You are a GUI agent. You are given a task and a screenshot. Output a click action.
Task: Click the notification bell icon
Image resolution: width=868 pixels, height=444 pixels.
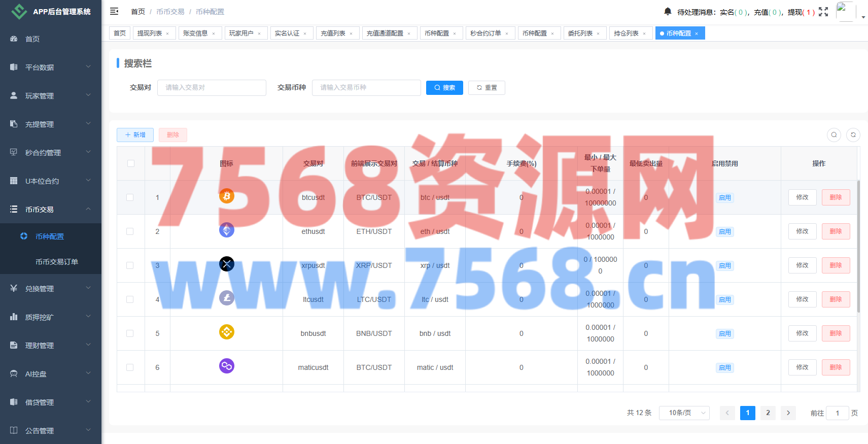668,11
